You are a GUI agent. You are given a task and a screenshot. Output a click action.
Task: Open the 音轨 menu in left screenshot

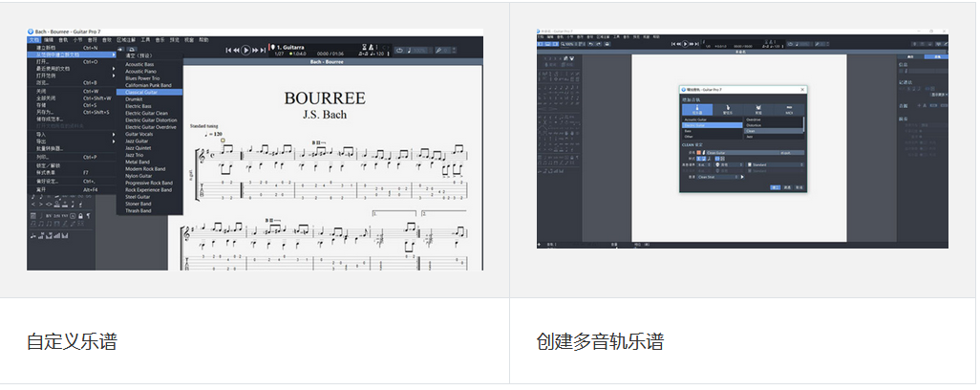63,40
